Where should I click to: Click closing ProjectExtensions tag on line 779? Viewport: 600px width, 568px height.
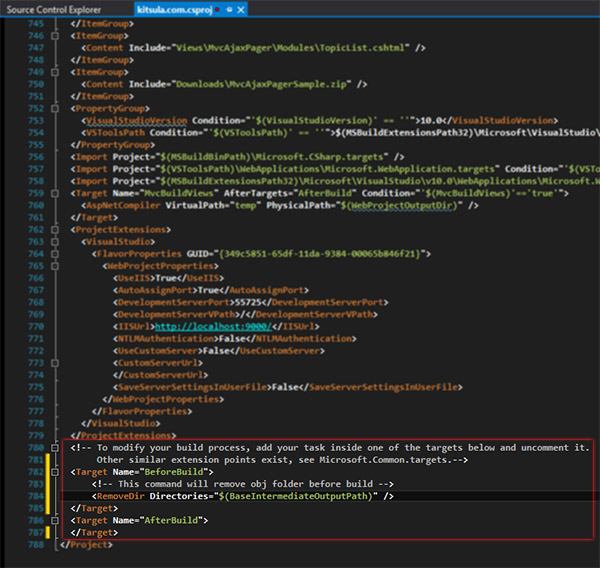click(x=123, y=436)
